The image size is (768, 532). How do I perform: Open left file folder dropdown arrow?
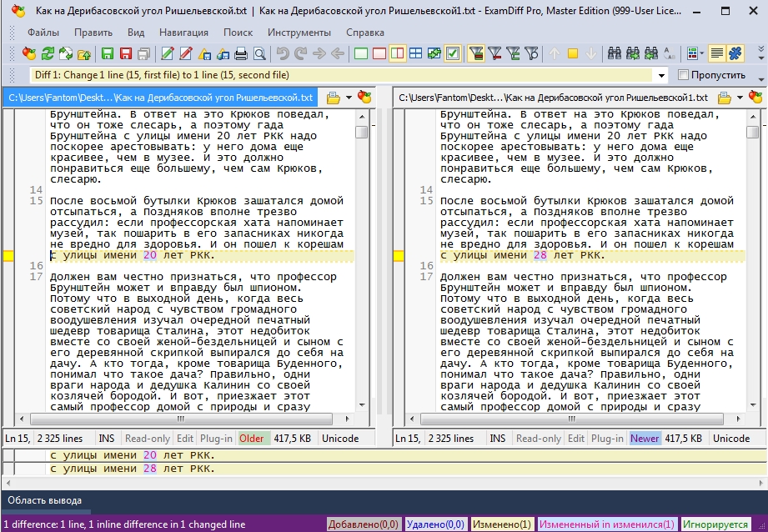(349, 98)
